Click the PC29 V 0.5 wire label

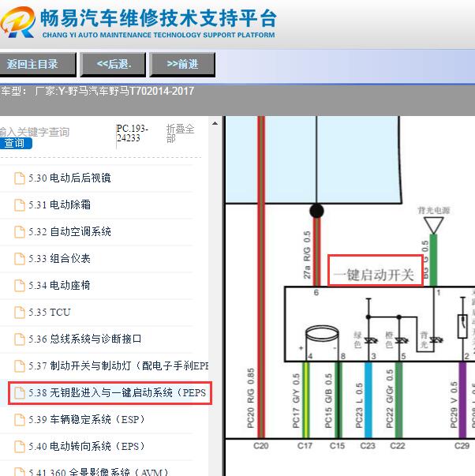pos(454,405)
